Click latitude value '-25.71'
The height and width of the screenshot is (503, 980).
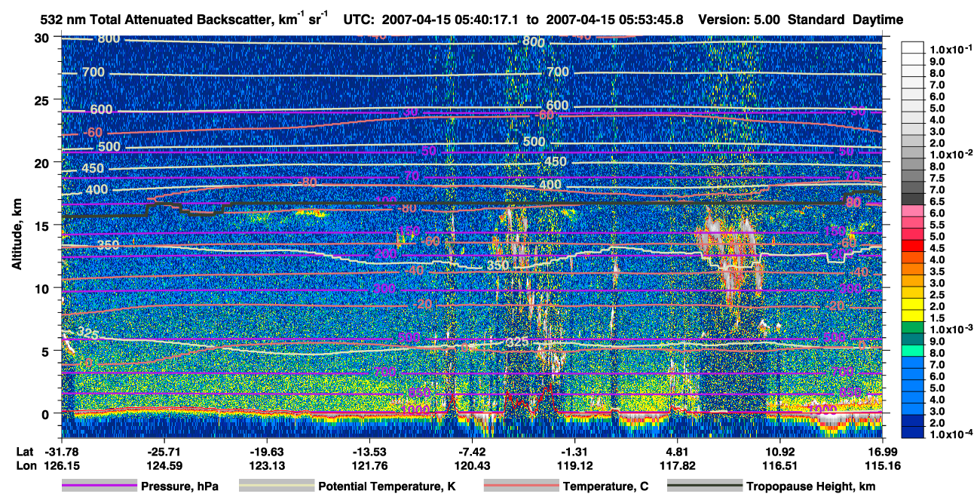[x=164, y=452]
